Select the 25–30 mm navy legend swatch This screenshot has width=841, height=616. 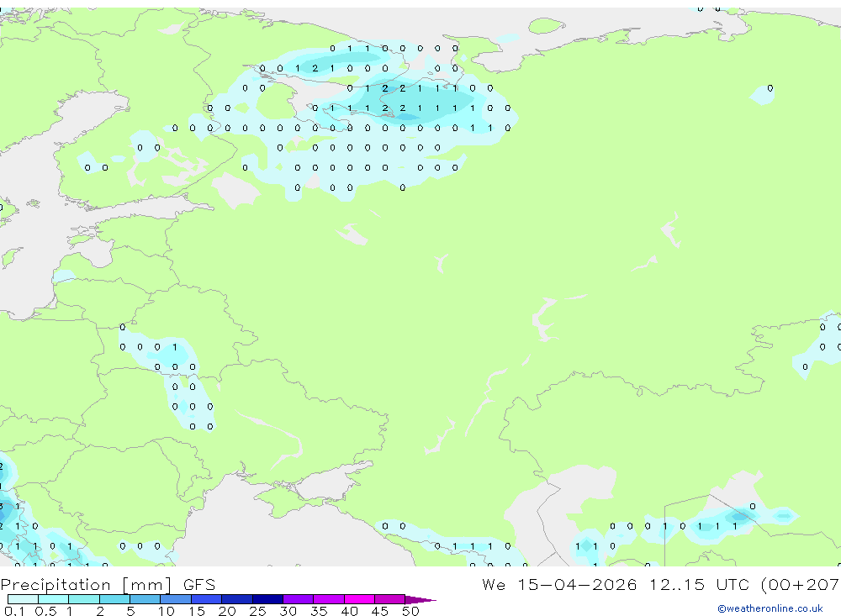[x=267, y=599]
